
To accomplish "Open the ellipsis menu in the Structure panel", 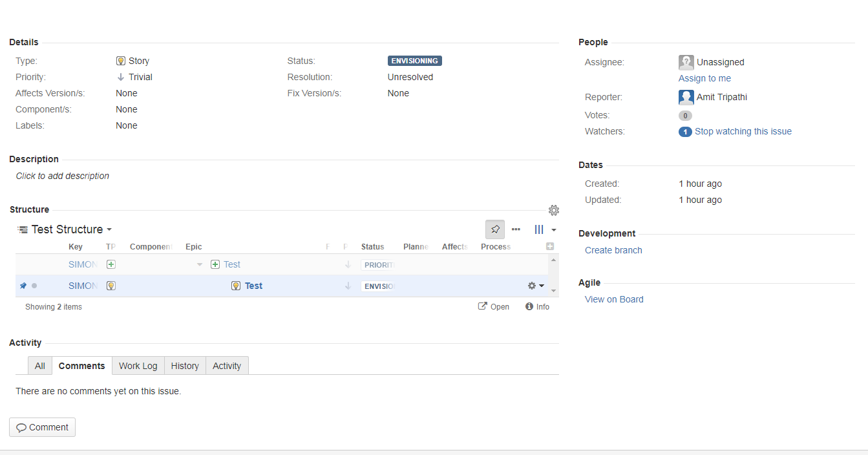I will [516, 229].
